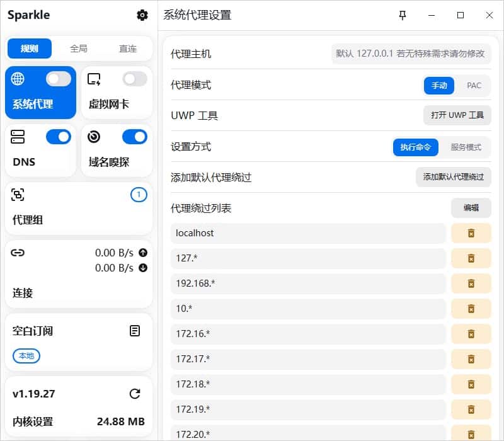
Task: Click the refresh icon beside v1.19.27
Action: pos(135,394)
